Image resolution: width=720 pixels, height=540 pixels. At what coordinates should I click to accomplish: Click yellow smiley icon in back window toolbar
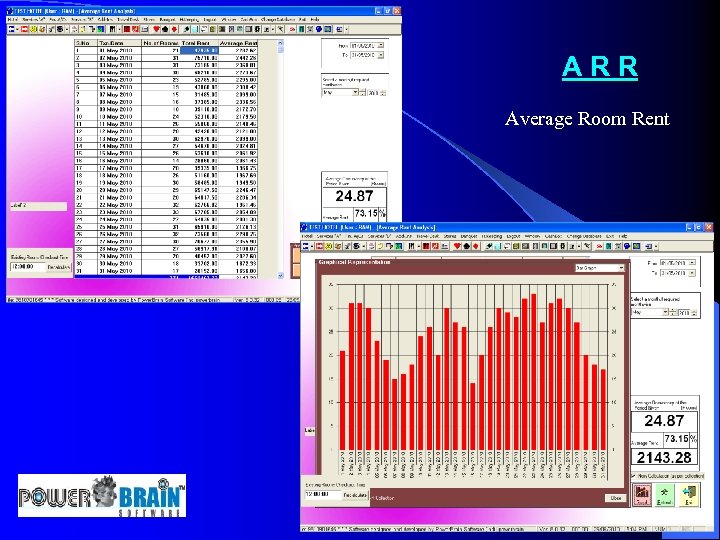click(34, 29)
